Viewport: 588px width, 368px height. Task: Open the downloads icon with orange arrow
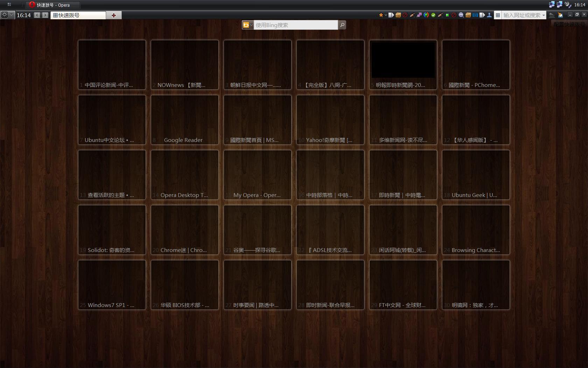[560, 15]
